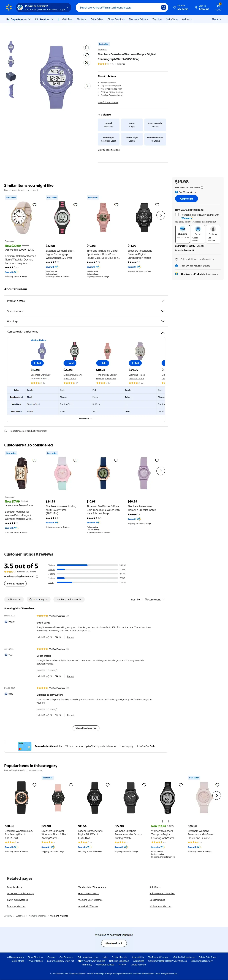This screenshot has width=228, height=980.
Task: Advance the Popular items carousel arrow
Action: coord(217,795)
